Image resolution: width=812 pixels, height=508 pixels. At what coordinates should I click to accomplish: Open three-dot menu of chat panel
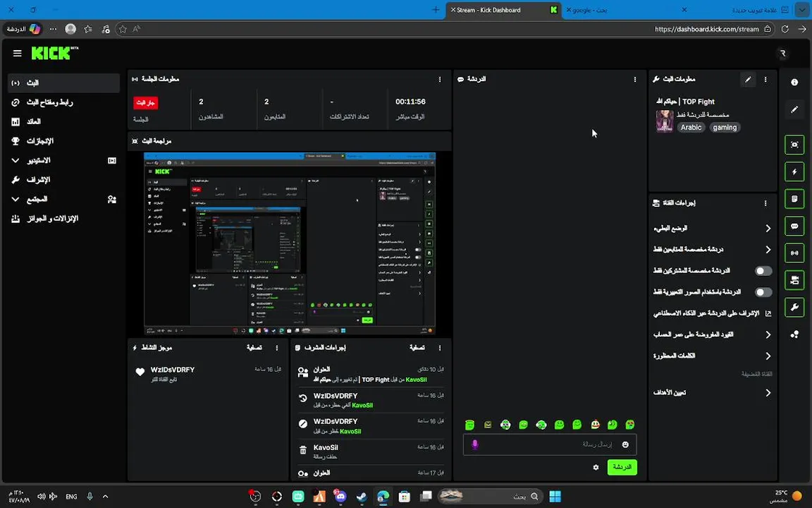[635, 79]
